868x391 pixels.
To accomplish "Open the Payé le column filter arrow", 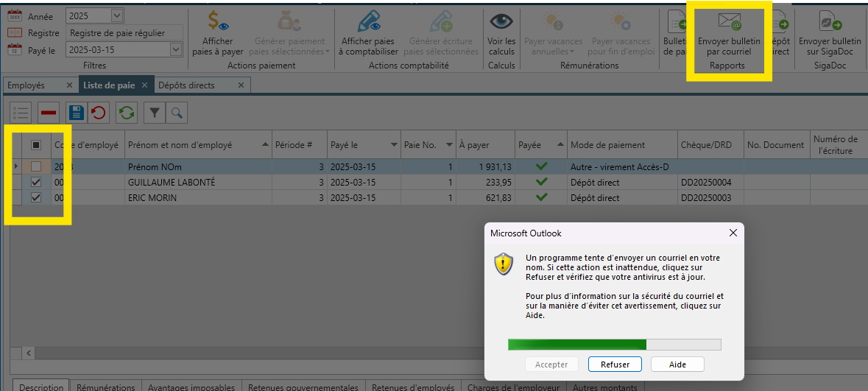I will [394, 145].
